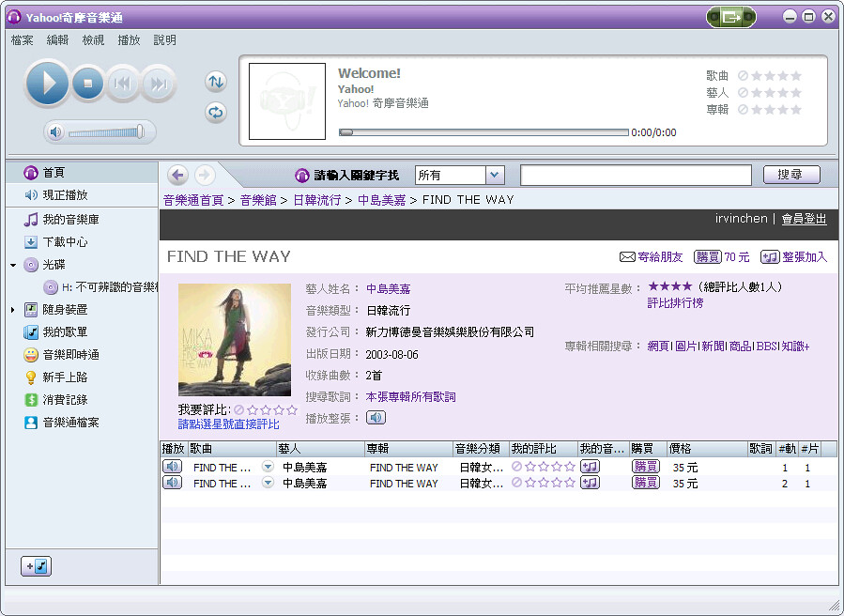Image resolution: width=844 pixels, height=616 pixels.
Task: Toggle shuffle playback mode
Action: [x=216, y=82]
